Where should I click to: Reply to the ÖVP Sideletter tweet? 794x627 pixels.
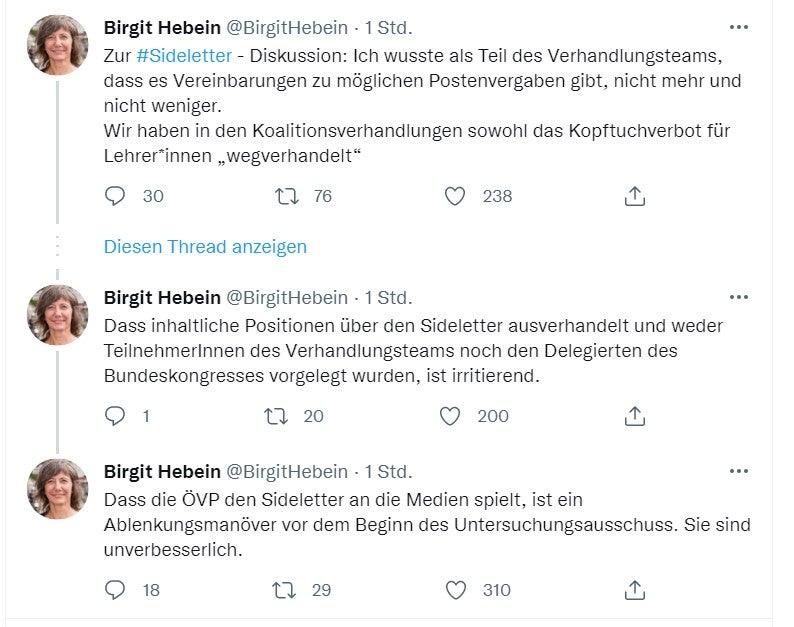116,590
